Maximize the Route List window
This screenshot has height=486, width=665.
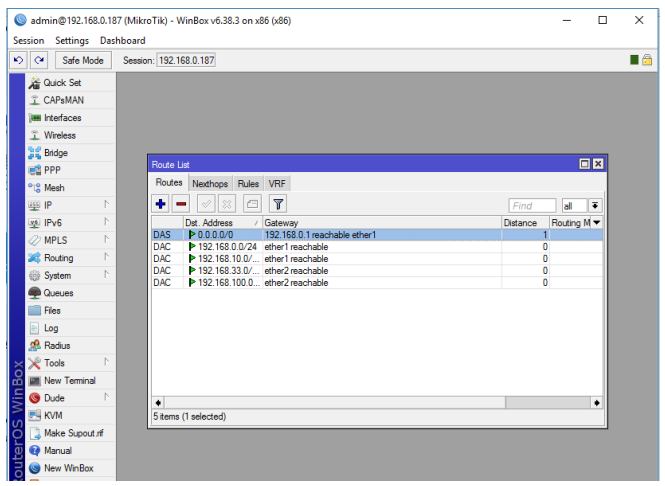(584, 164)
